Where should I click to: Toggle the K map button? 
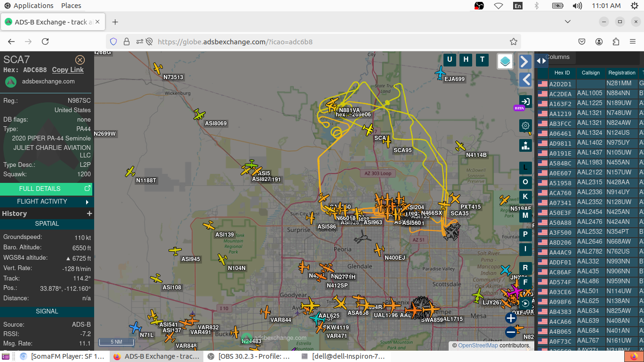point(525,197)
